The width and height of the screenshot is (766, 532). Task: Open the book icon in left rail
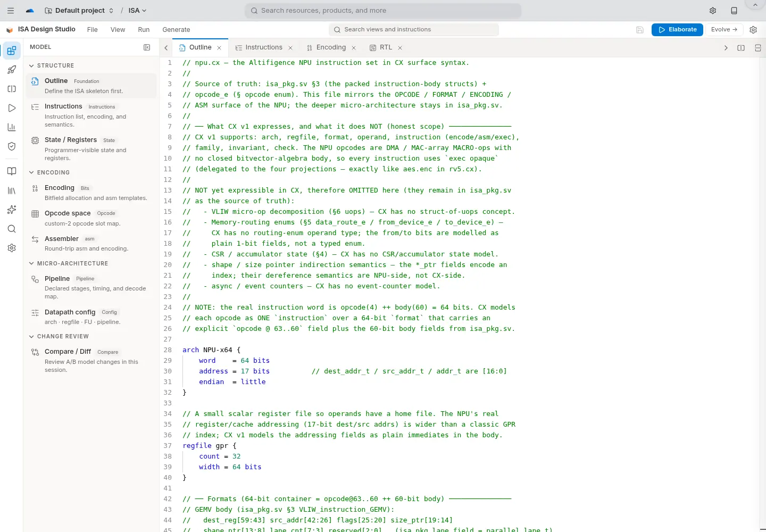pos(12,171)
